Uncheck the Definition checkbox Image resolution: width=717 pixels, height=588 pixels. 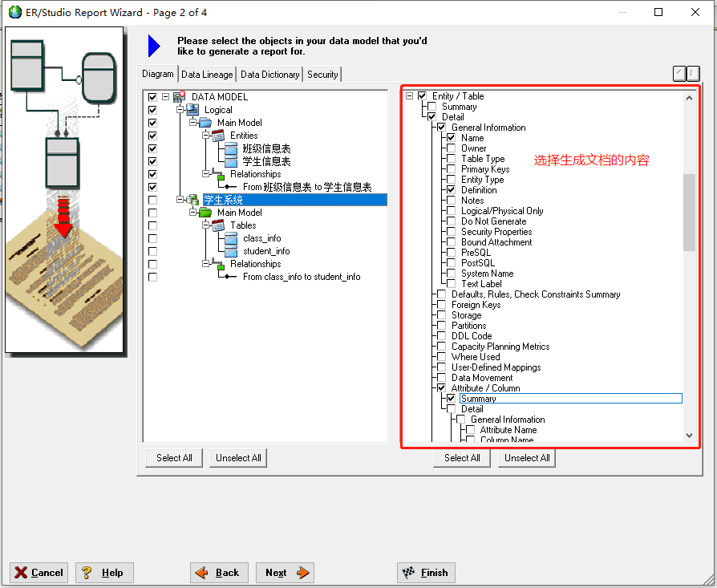coord(451,190)
